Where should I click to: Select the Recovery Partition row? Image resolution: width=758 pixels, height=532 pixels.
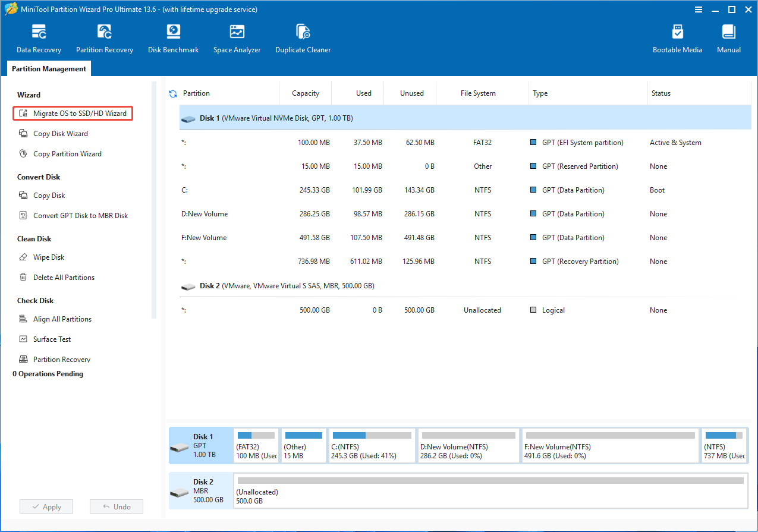[466, 262]
